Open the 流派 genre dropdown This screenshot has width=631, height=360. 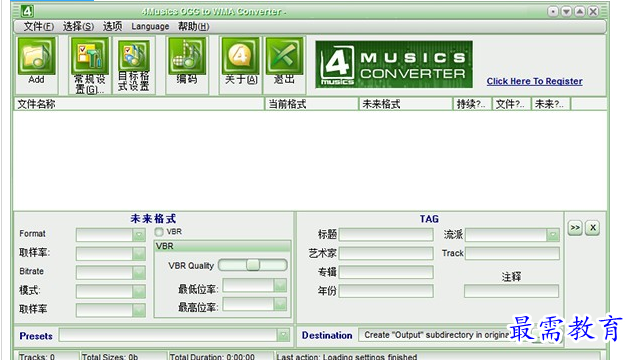point(553,235)
